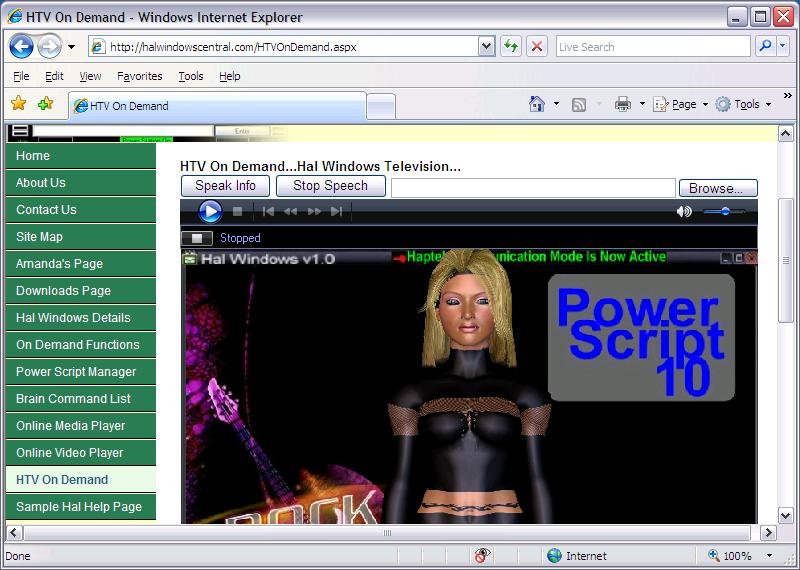Click the Internet security zone indicator
800x570 pixels.
577,556
